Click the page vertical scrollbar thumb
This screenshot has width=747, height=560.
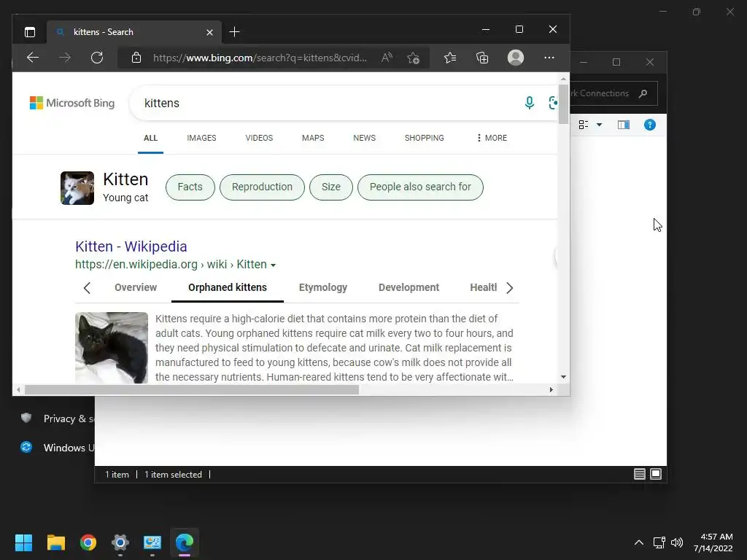563,104
